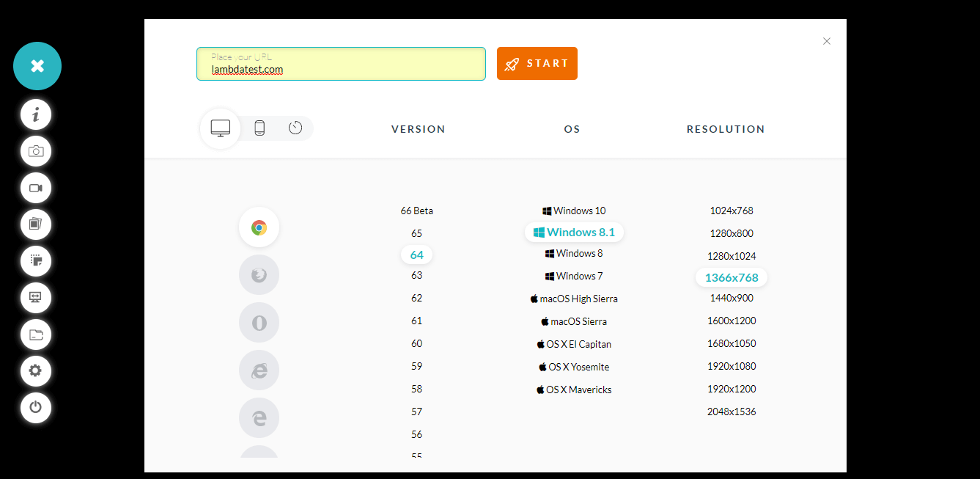Select macOS High Sierra
This screenshot has width=980, height=479.
574,299
